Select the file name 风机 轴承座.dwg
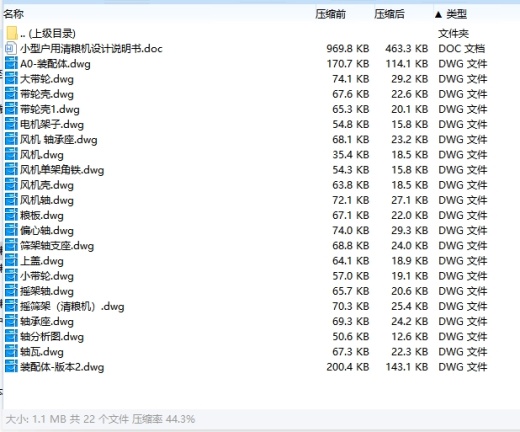The width and height of the screenshot is (520, 432). coord(59,140)
